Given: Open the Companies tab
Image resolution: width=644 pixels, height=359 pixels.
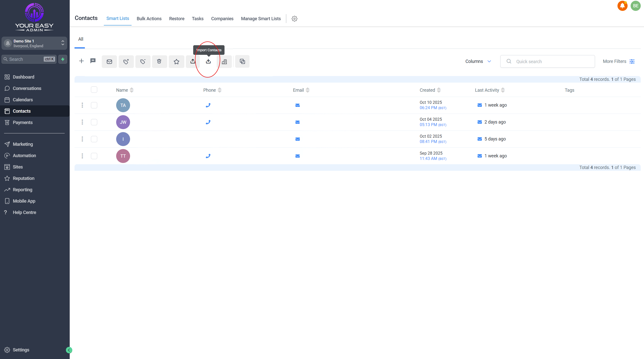Looking at the screenshot, I should click(x=222, y=19).
